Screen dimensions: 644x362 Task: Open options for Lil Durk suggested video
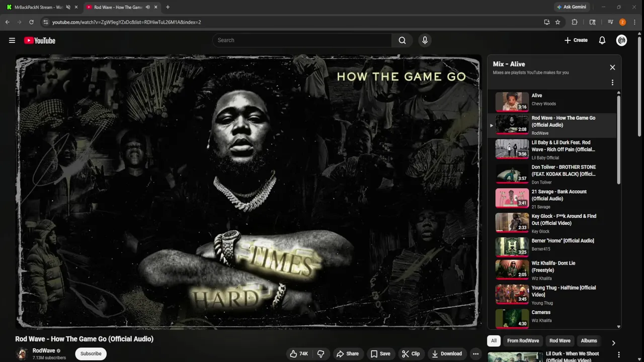click(619, 354)
